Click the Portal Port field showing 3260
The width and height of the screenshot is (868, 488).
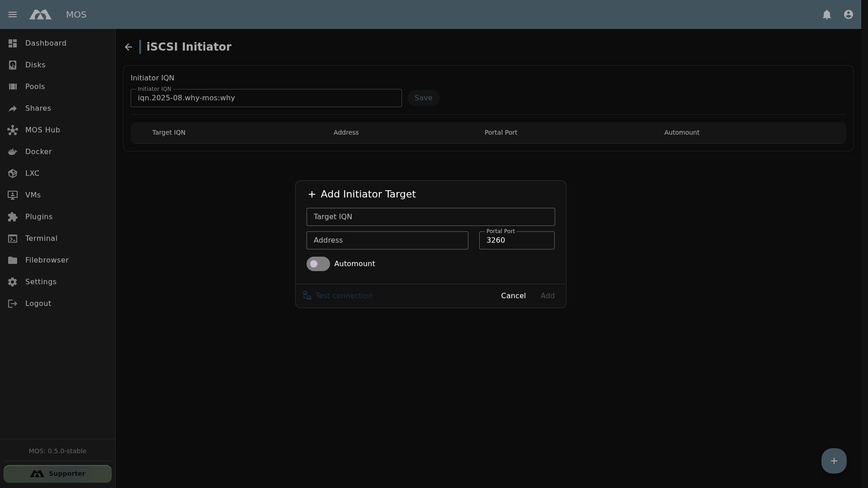(517, 240)
